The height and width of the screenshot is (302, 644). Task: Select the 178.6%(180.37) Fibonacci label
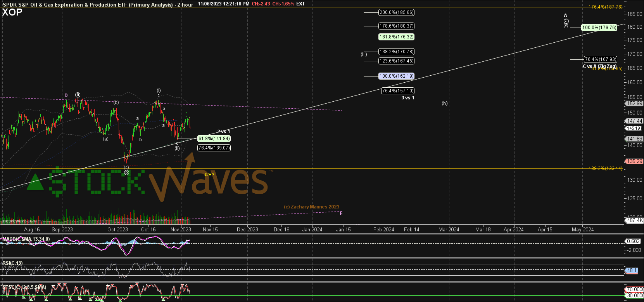pyautogui.click(x=396, y=26)
